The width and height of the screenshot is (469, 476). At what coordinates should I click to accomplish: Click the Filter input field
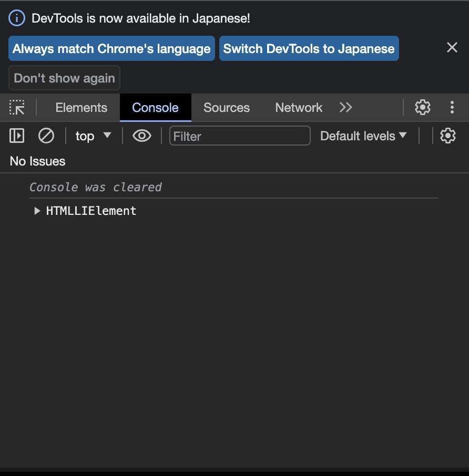[x=239, y=136]
